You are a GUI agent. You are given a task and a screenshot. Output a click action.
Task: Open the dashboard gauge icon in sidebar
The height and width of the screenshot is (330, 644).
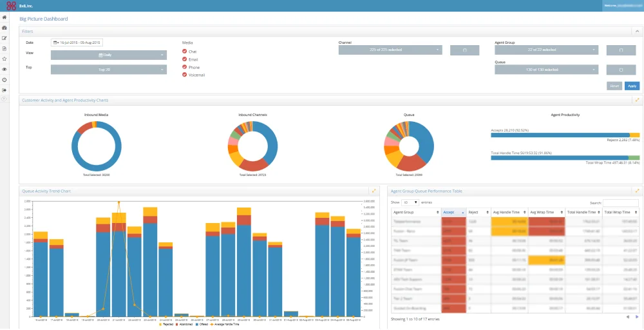click(x=5, y=28)
